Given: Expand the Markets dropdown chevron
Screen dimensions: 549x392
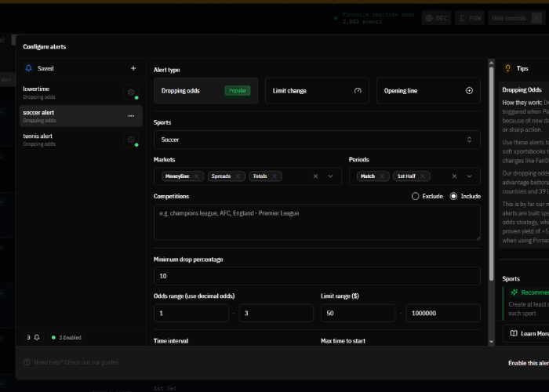Looking at the screenshot, I should pyautogui.click(x=330, y=176).
